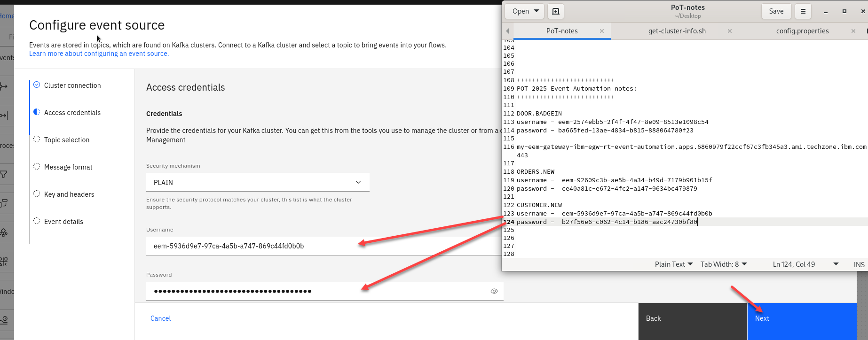The width and height of the screenshot is (868, 340).
Task: Select the Topic selection step
Action: coord(67,140)
